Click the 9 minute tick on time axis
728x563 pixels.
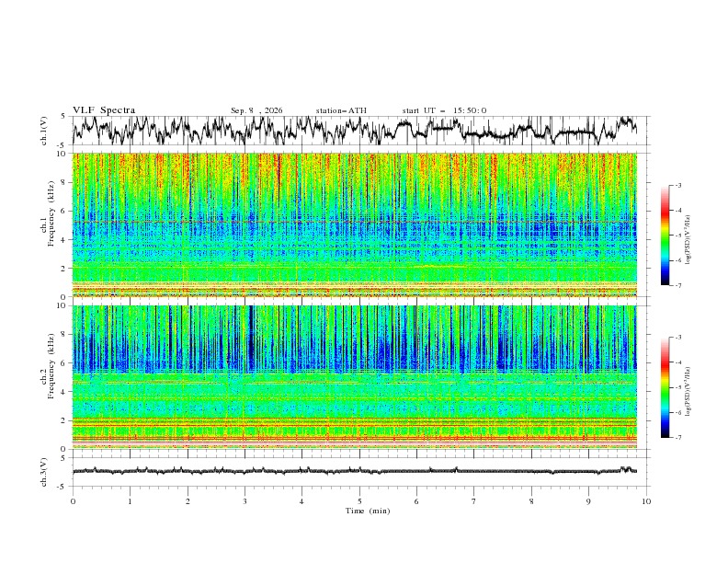click(588, 501)
